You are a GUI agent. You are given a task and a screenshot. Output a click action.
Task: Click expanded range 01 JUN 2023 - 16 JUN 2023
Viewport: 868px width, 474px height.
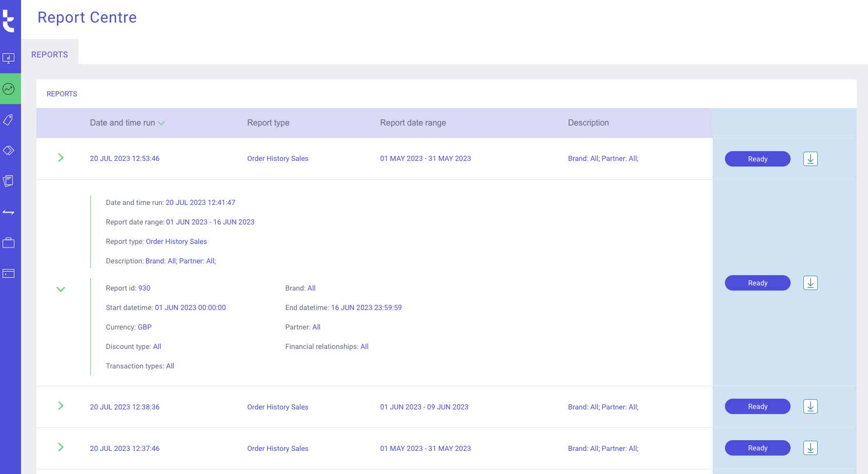pos(210,222)
